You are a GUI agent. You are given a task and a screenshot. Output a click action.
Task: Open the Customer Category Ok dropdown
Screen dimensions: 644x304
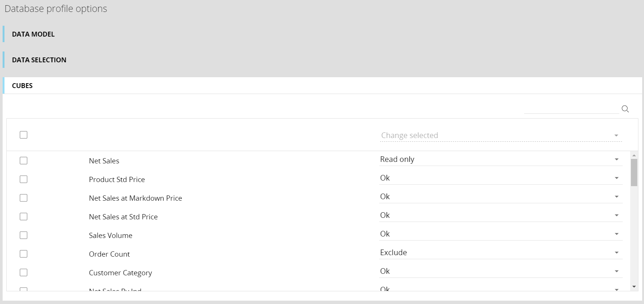[x=501, y=271]
